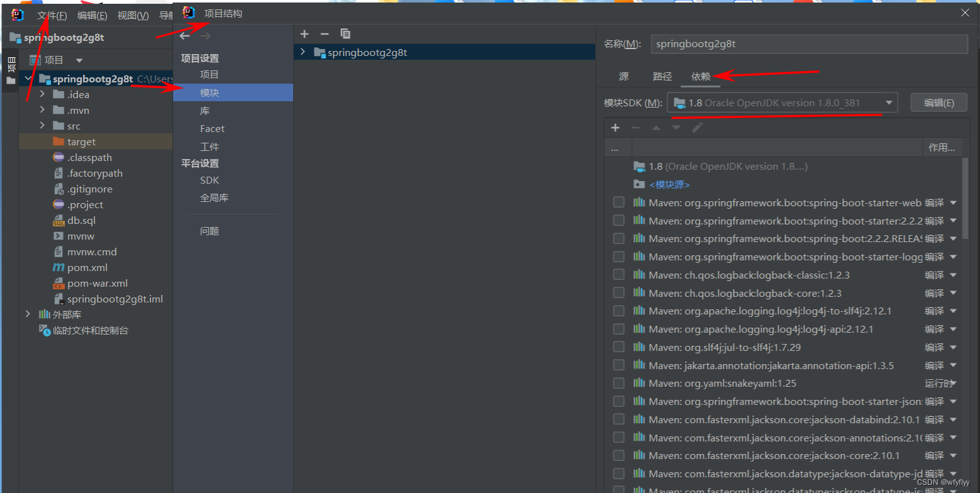
Task: Check export for jackson-databind dependency
Action: tap(619, 419)
